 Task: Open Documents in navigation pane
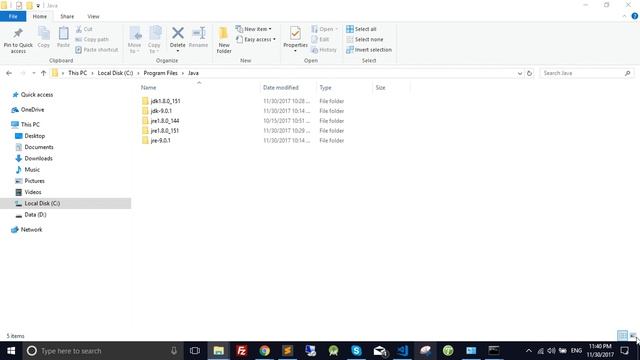[x=39, y=147]
